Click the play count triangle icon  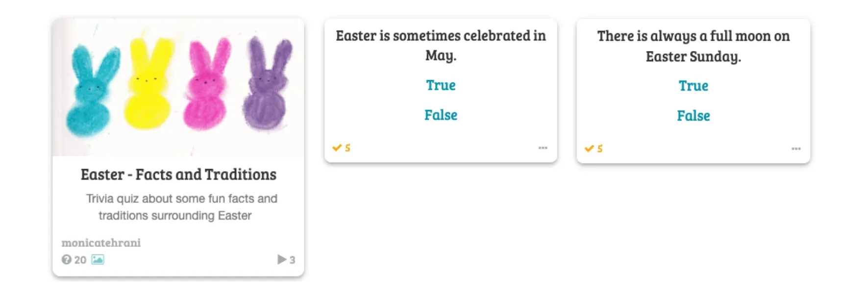tap(282, 259)
